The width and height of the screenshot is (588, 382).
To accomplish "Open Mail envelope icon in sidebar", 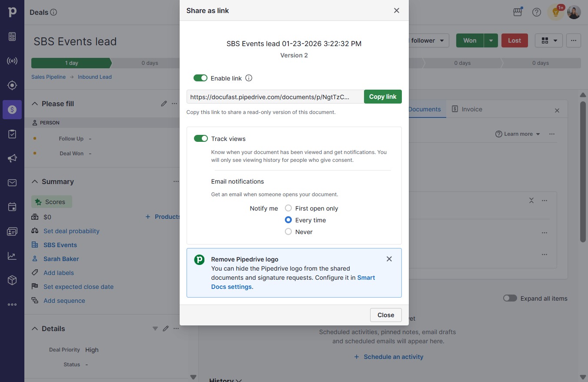I will tap(12, 183).
